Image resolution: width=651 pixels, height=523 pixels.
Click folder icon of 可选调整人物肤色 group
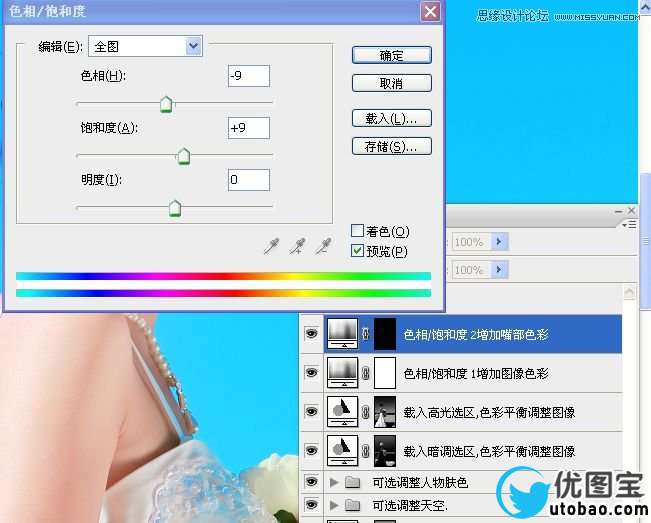[x=353, y=482]
